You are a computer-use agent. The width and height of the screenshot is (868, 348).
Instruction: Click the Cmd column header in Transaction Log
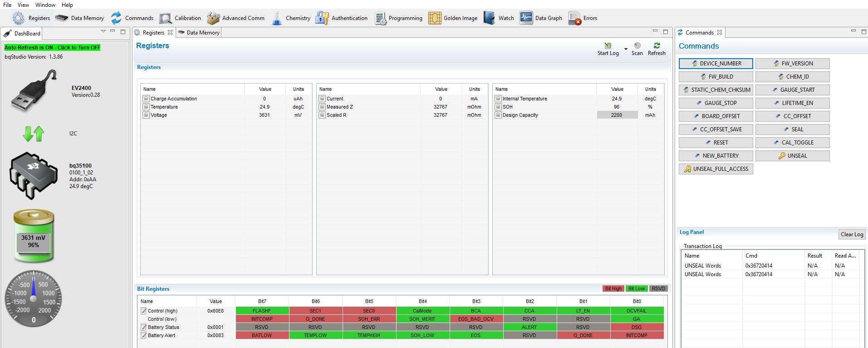(x=772, y=256)
